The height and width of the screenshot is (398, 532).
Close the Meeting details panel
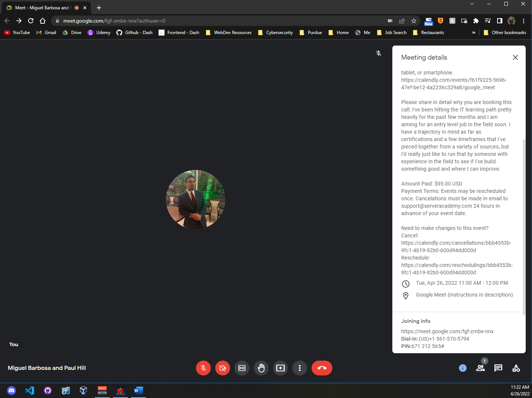(515, 57)
